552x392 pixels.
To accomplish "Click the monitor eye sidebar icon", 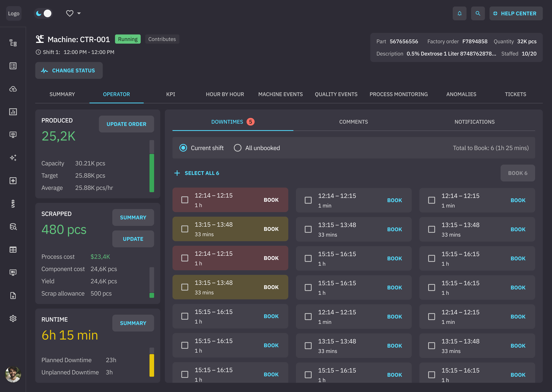I will (x=13, y=135).
